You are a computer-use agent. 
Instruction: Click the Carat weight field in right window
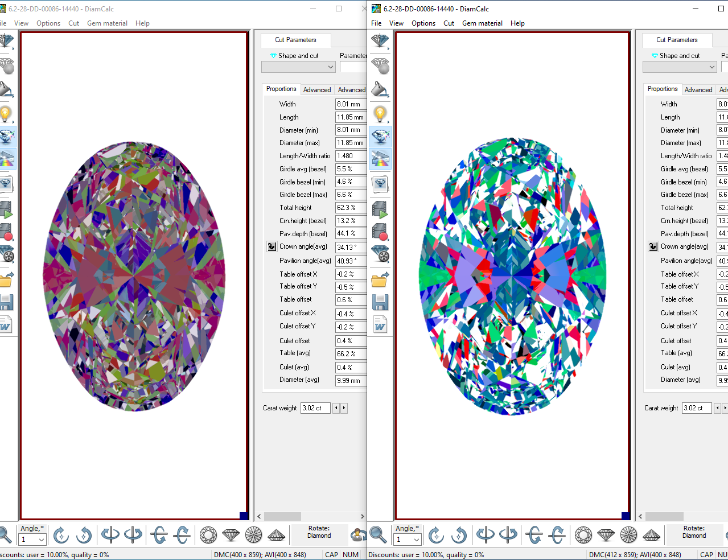pyautogui.click(x=697, y=408)
